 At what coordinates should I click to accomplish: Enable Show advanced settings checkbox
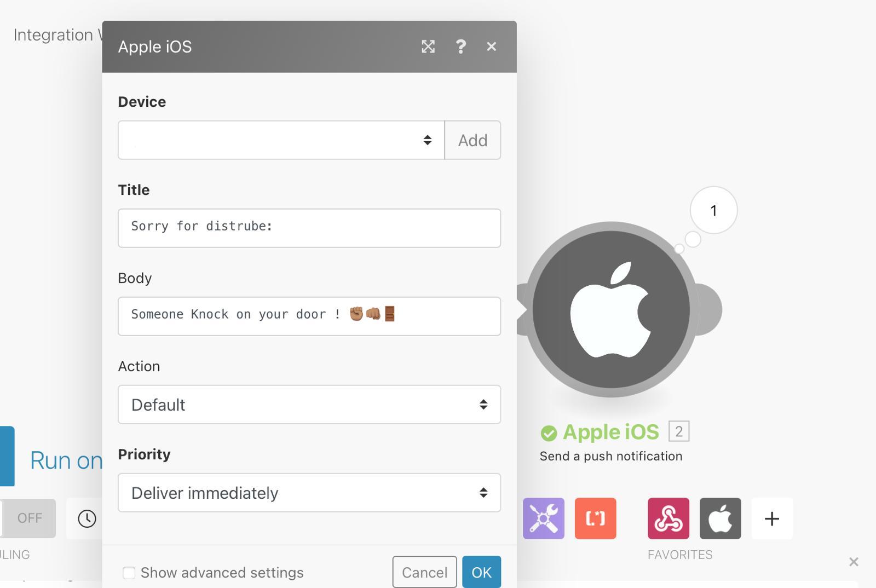pyautogui.click(x=129, y=573)
